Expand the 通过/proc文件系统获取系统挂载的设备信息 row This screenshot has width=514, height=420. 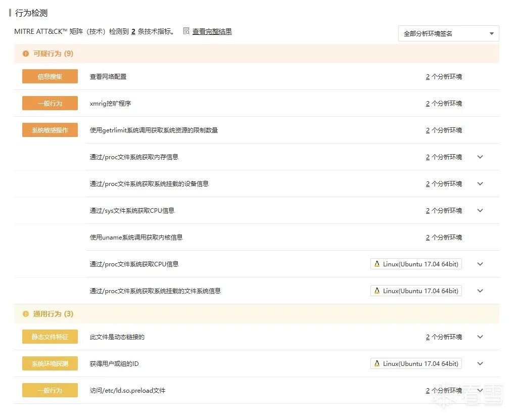pos(480,184)
